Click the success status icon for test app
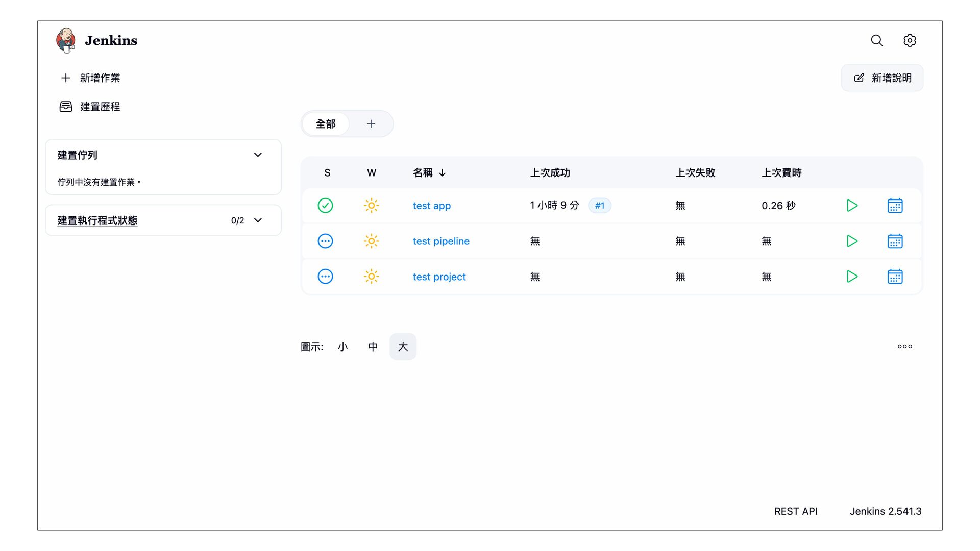This screenshot has height=551, width=980. pyautogui.click(x=325, y=206)
